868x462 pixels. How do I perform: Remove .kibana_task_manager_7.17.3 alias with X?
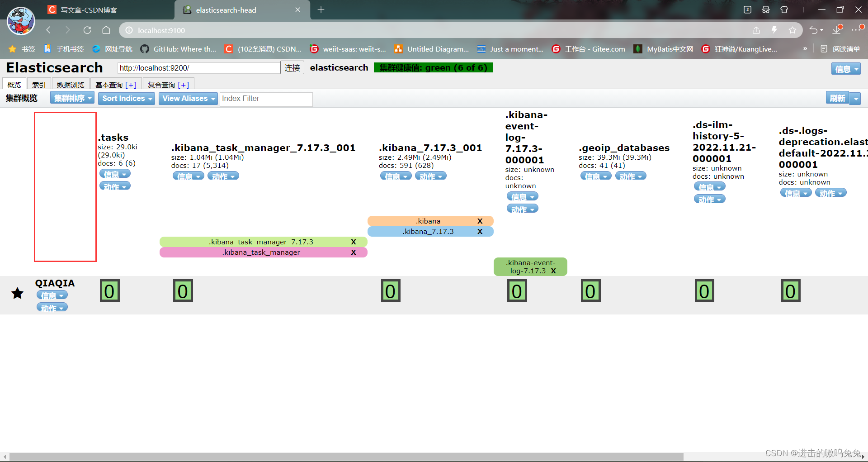[354, 242]
